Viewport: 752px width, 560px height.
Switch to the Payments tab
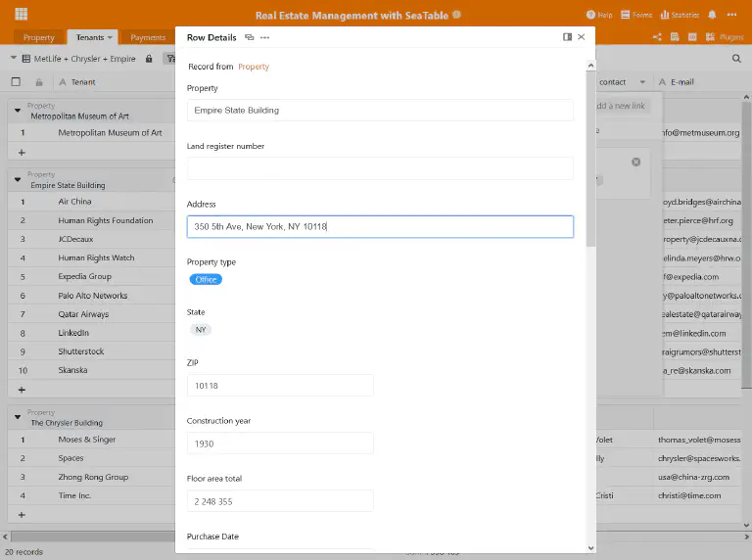(x=148, y=37)
